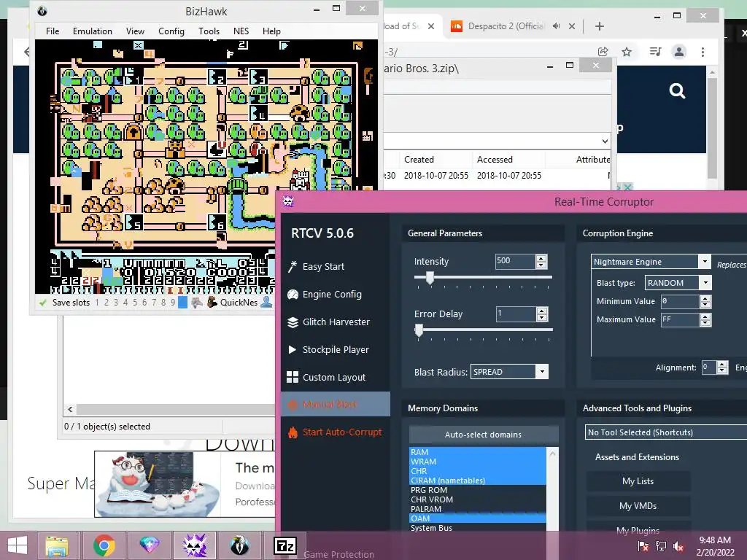Open the Stockpile Player
747x560 pixels.
[328, 349]
